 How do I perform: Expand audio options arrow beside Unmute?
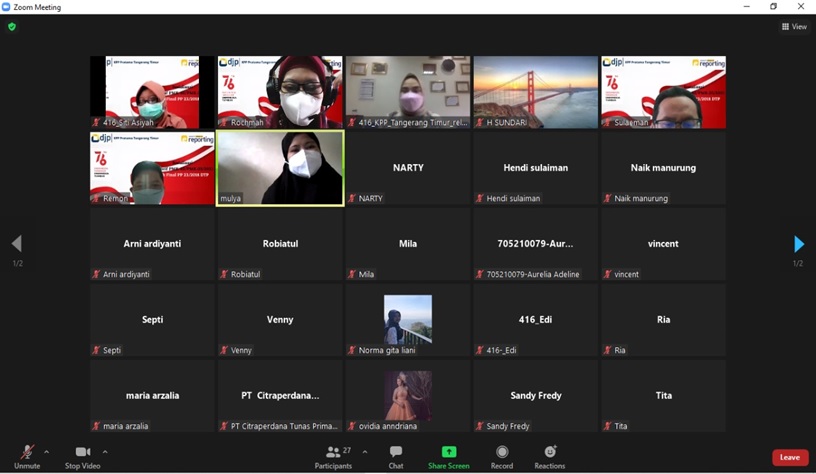[46, 452]
